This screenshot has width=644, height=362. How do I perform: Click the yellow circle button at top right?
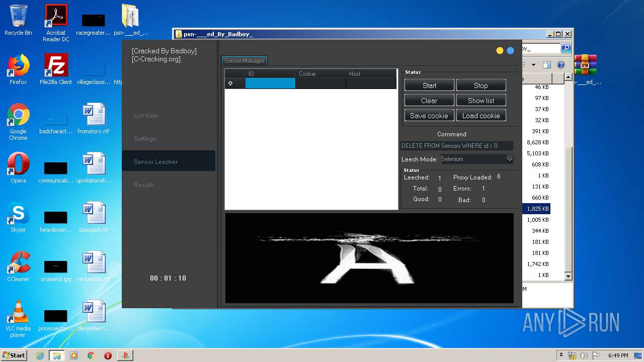500,50
